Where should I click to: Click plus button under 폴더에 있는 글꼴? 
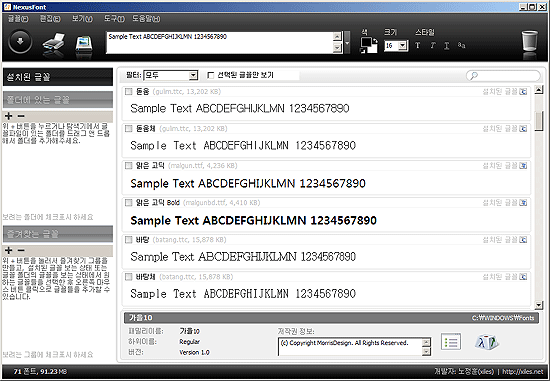[x=9, y=116]
